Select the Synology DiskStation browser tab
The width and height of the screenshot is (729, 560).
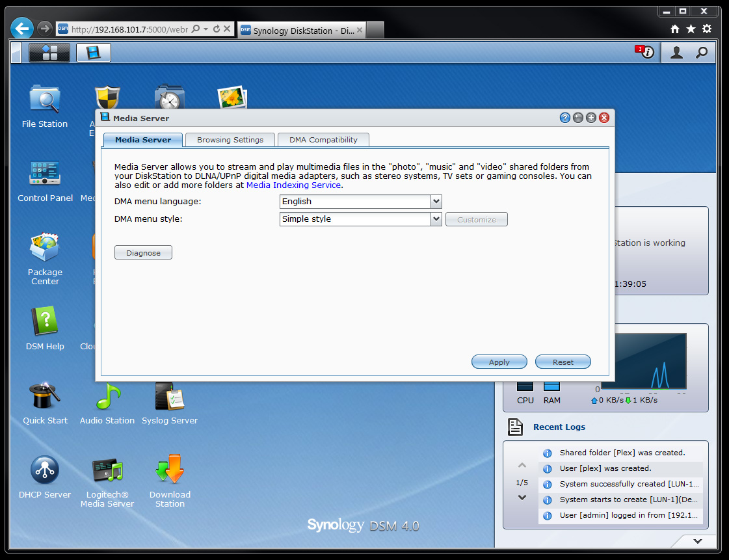(302, 30)
